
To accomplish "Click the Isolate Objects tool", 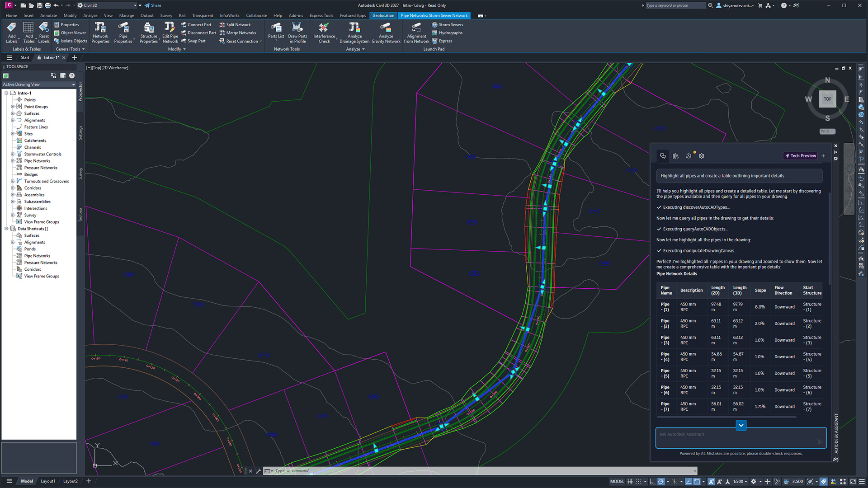I will pos(70,41).
